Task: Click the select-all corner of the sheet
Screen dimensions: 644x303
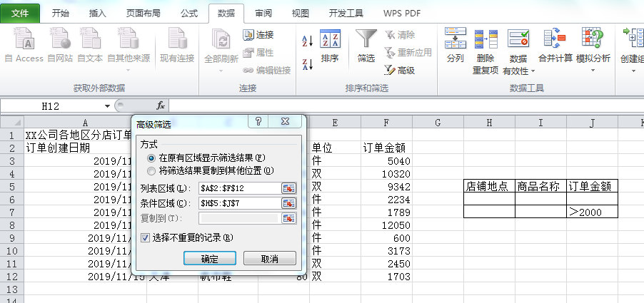Action: pyautogui.click(x=12, y=122)
